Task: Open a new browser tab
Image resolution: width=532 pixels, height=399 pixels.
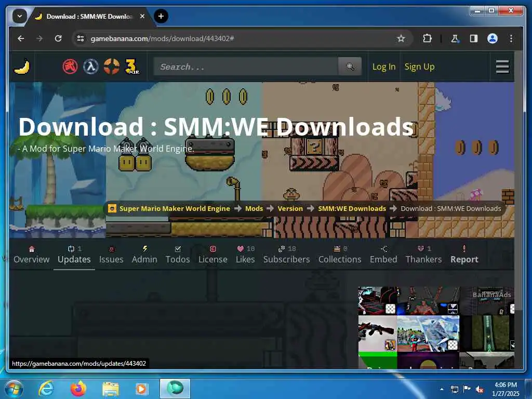Action: (x=161, y=16)
